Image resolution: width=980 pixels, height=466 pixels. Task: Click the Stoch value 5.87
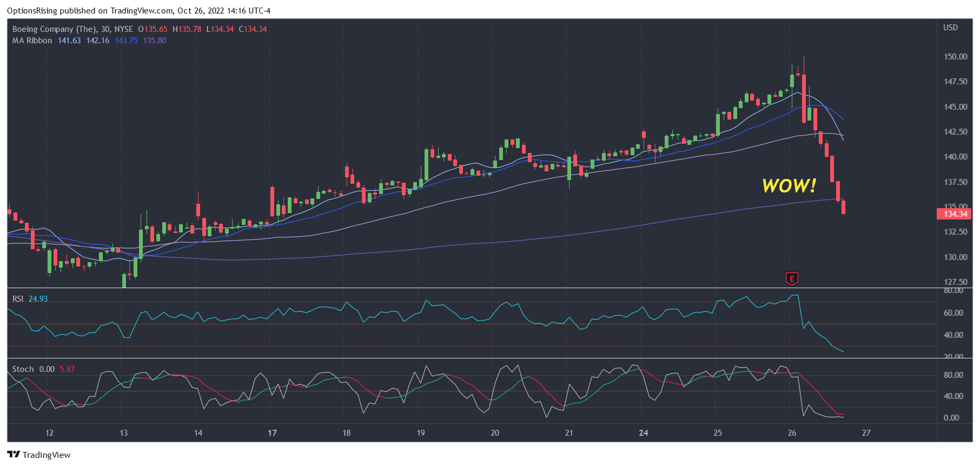(x=67, y=369)
